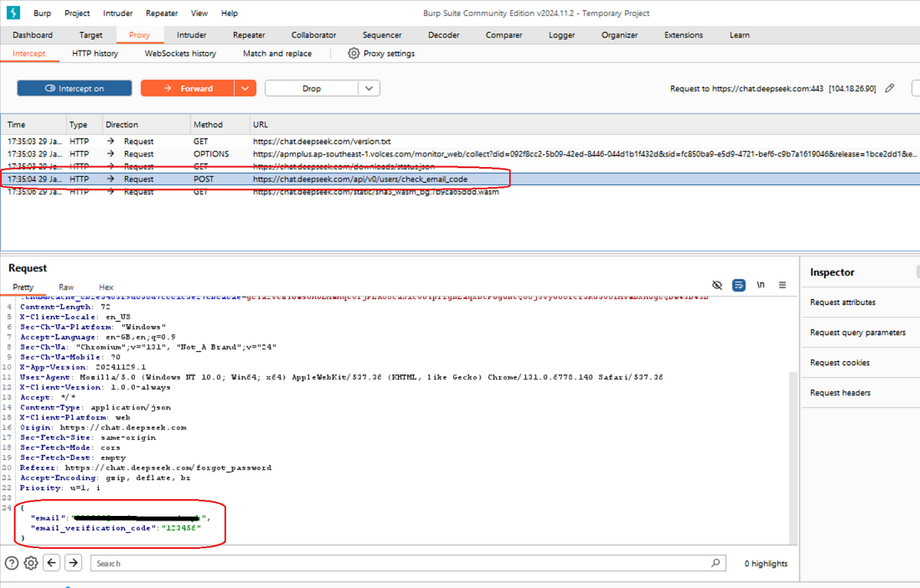Sort by the Time column header
Viewport: 920px width, 588px height.
[34, 124]
